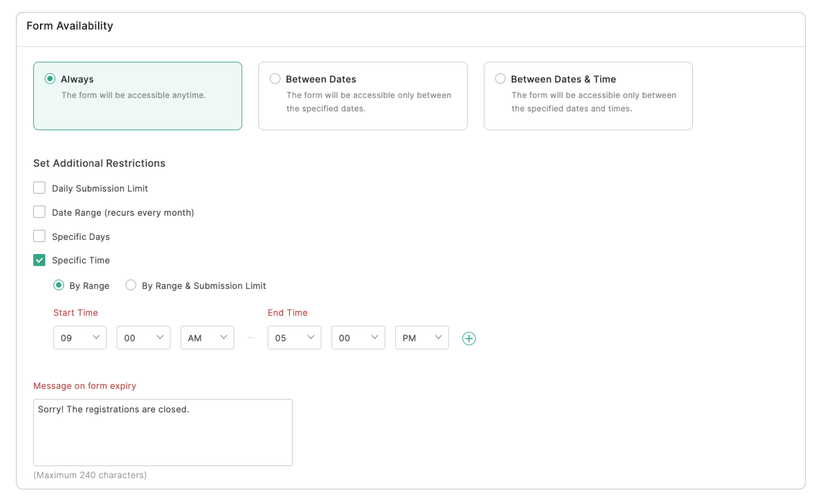Check Date Range recurs every month
820x504 pixels.
[x=39, y=212]
